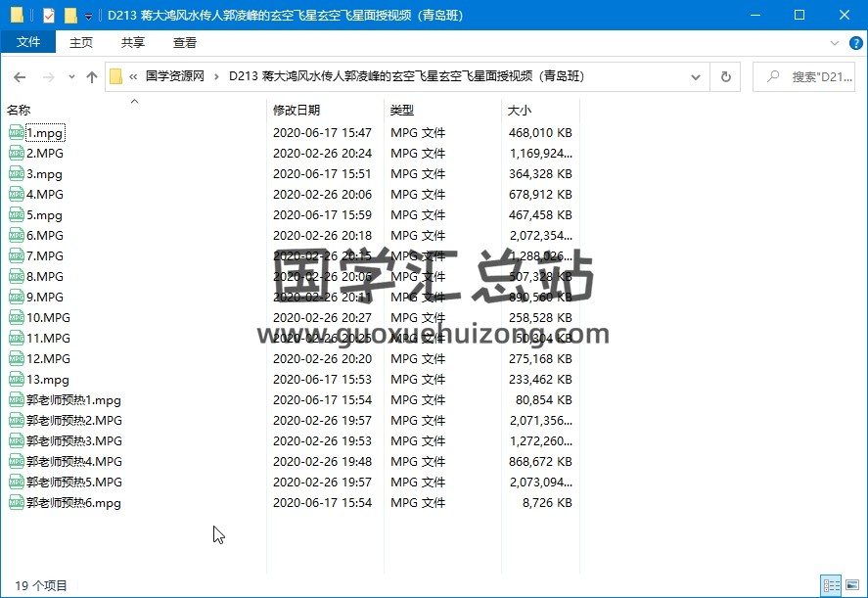The width and height of the screenshot is (868, 598).
Task: Click the size value 364,328 KB
Action: [540, 174]
